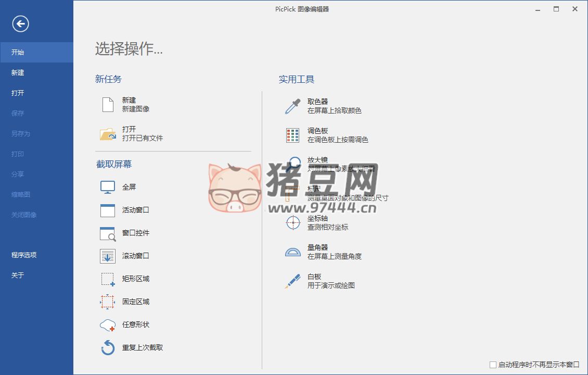Image resolution: width=588 pixels, height=375 pixels.
Task: Click 关于 in the sidebar
Action: click(18, 276)
